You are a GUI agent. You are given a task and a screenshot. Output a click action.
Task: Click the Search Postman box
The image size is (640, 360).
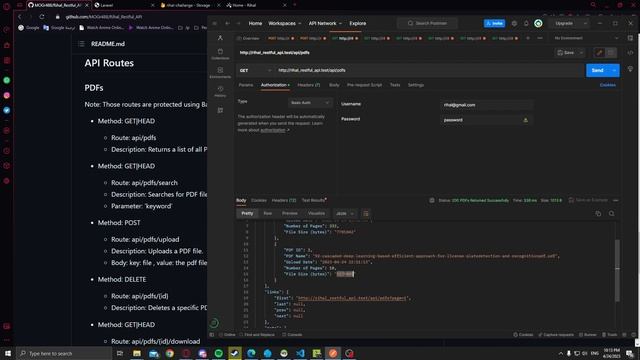[x=427, y=24]
